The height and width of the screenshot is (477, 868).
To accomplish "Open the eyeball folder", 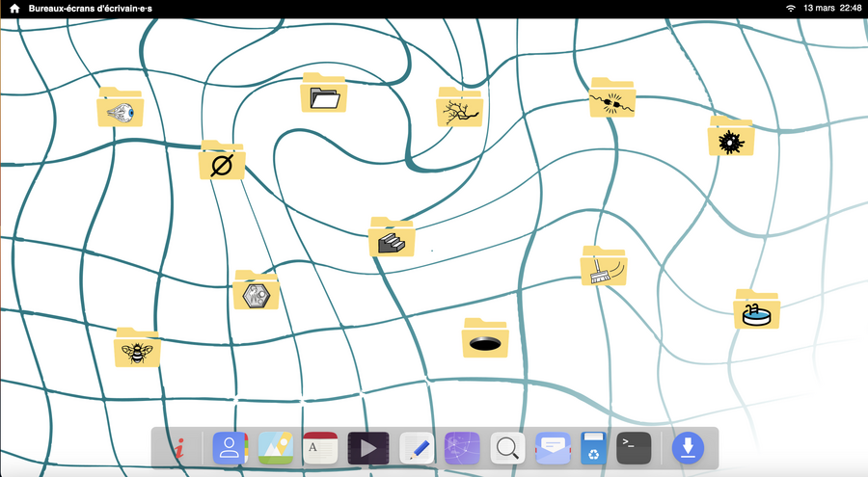I will (121, 109).
